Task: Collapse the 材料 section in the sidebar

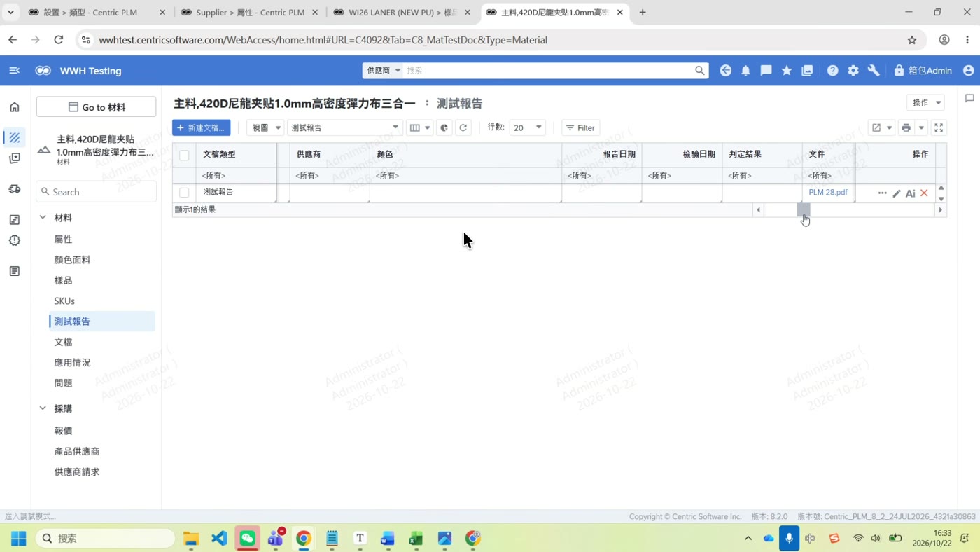Action: coord(43,218)
